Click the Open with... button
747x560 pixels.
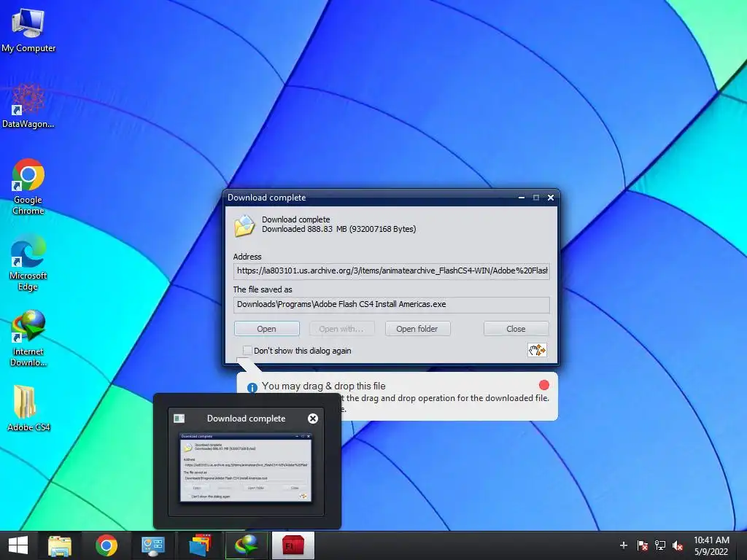(x=341, y=329)
